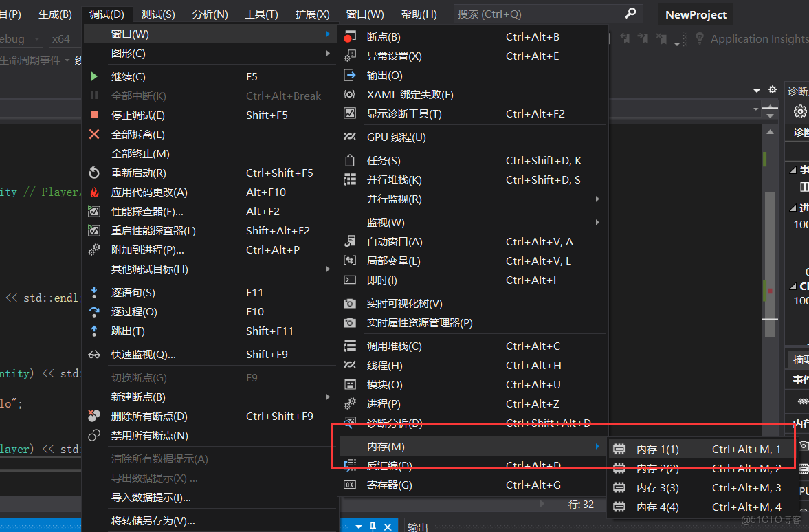Select the 逐过程 step-over icon
The width and height of the screenshot is (809, 532).
click(95, 311)
